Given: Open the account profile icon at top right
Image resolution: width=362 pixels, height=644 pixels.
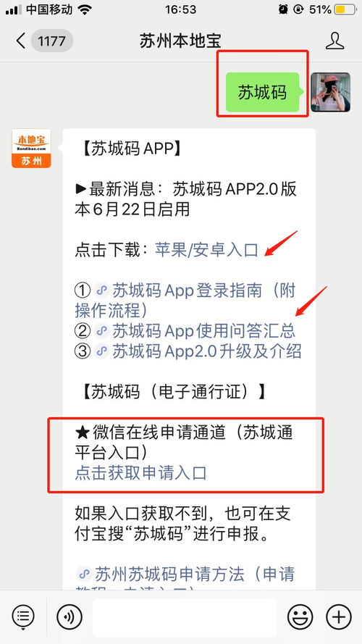Looking at the screenshot, I should 334,41.
